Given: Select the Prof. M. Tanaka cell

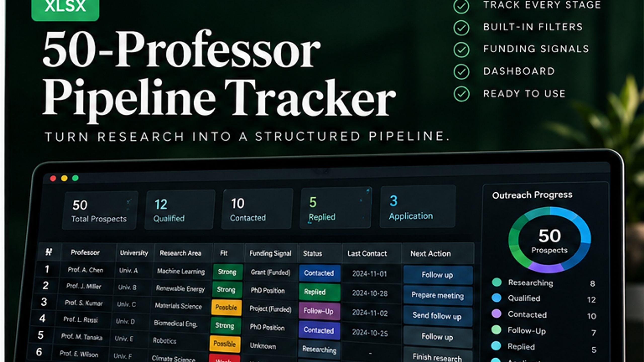Looking at the screenshot, I should coord(82,337).
